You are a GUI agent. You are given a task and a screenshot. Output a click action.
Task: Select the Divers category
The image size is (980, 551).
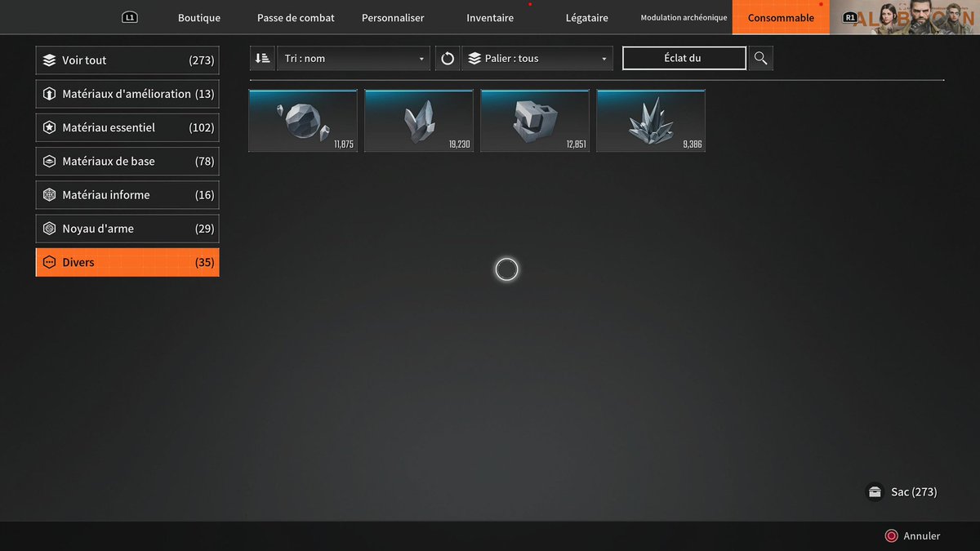click(127, 262)
